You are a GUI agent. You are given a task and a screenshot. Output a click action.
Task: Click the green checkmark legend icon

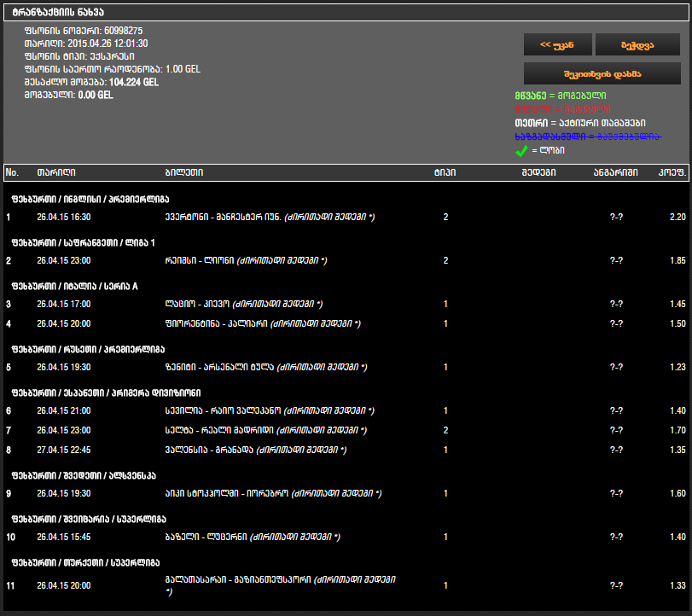pyautogui.click(x=521, y=151)
